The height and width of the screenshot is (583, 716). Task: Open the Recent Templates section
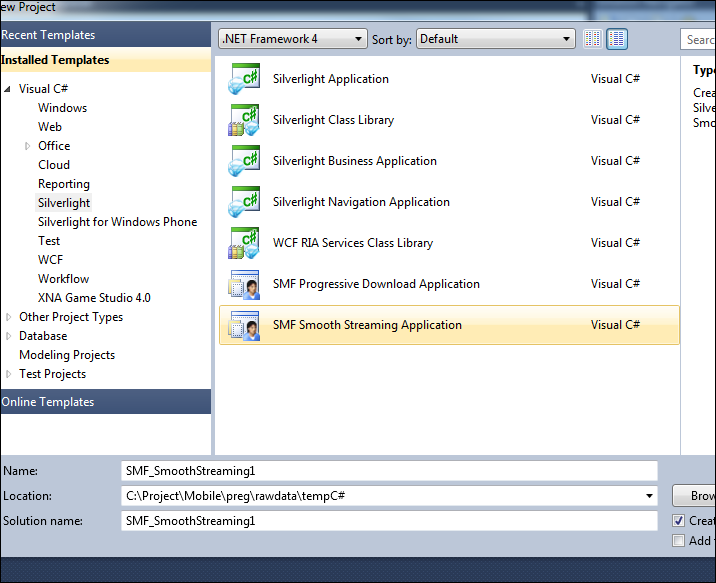coord(105,35)
